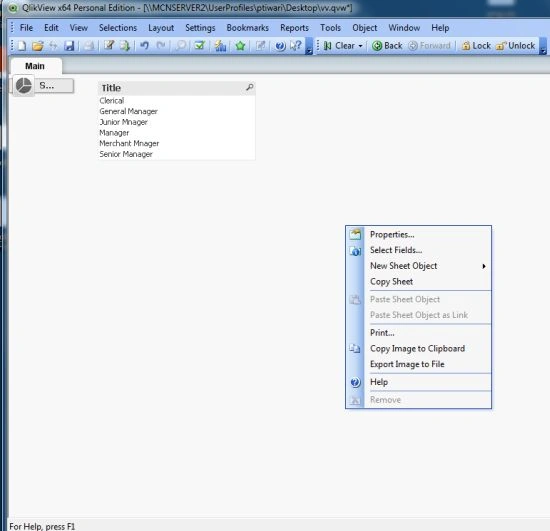Open the Window menu
The height and width of the screenshot is (531, 550).
pyautogui.click(x=404, y=28)
